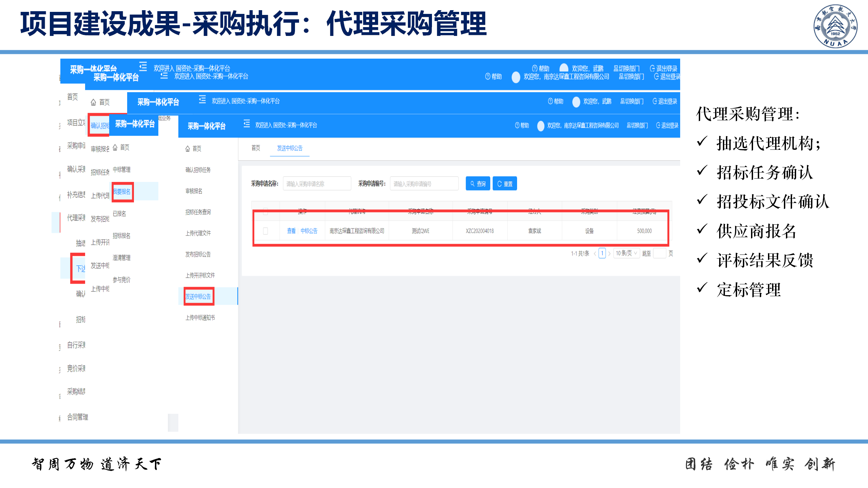
Task: Open 上传中标通知书 in the front sidebar
Action: click(200, 318)
